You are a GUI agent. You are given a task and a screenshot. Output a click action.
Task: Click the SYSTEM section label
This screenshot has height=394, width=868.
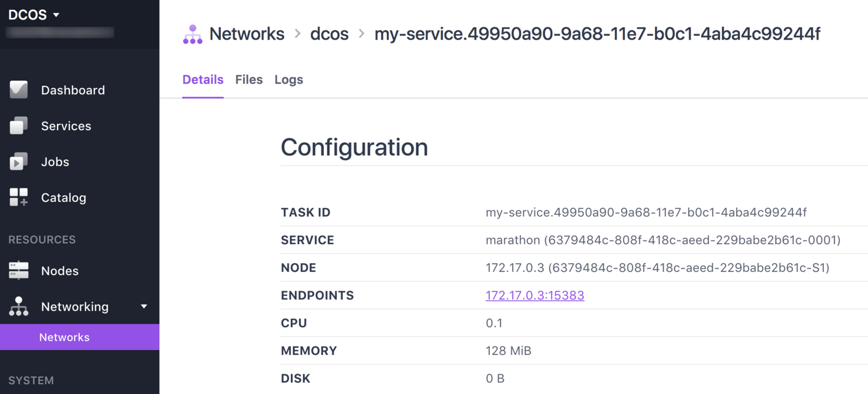pos(31,380)
